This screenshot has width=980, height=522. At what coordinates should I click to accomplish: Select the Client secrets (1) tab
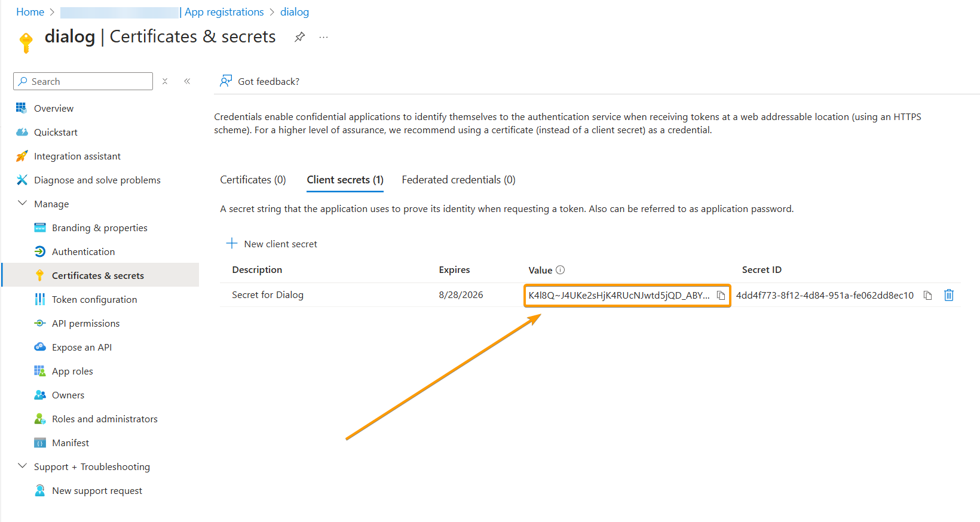pyautogui.click(x=345, y=180)
